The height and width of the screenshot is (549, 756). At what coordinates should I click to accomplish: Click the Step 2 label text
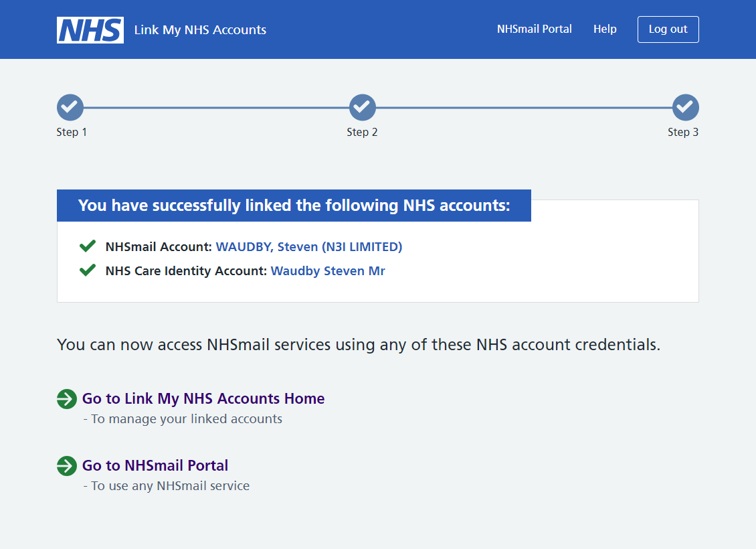coord(362,133)
